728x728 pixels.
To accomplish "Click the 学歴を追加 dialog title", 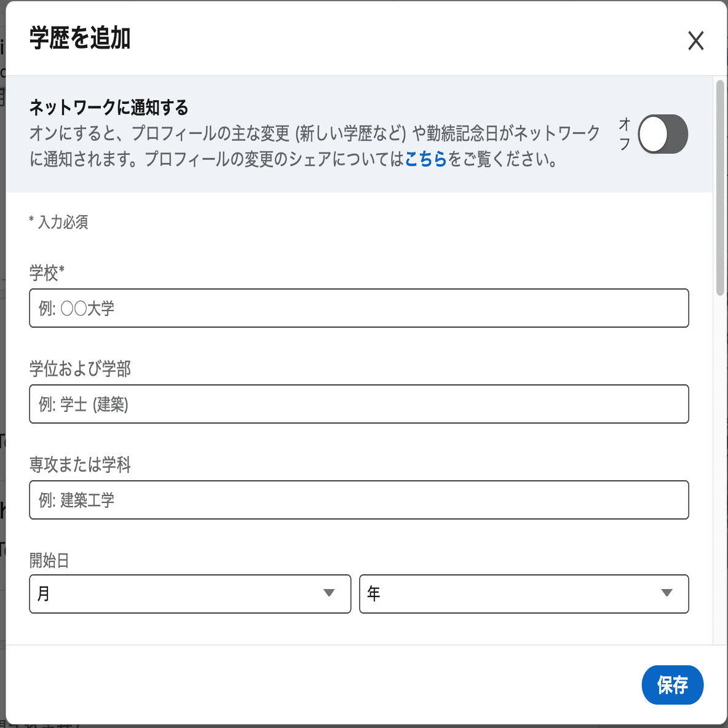I will point(80,38).
